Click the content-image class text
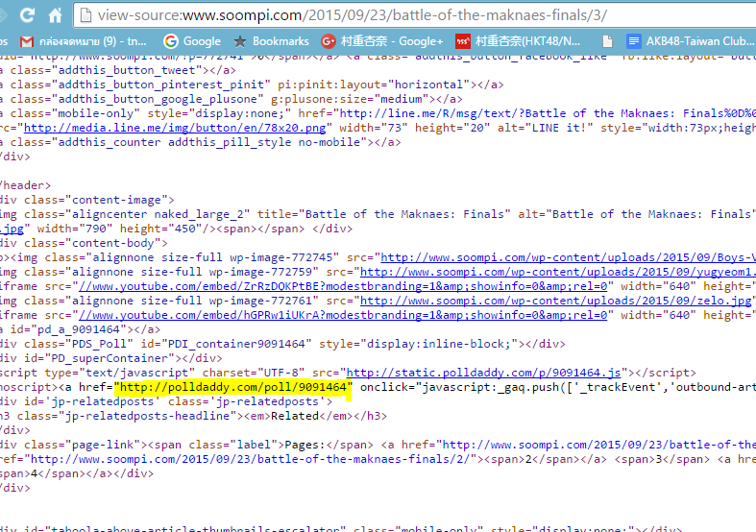 coord(116,200)
